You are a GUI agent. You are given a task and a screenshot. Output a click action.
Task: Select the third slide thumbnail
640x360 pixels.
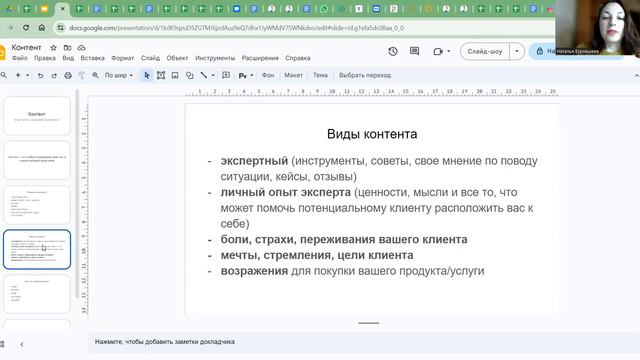click(x=37, y=204)
